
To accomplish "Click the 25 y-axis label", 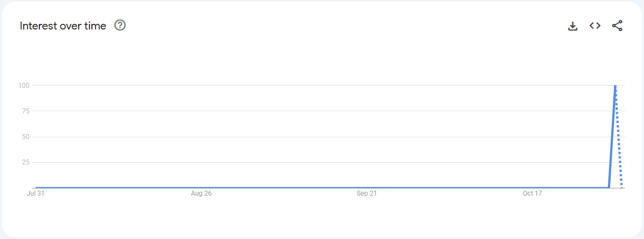I will [x=25, y=162].
